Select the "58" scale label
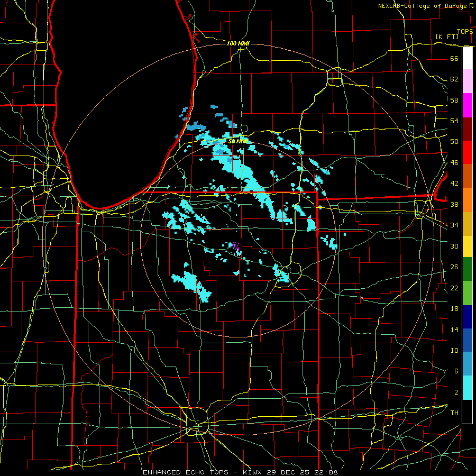 click(x=454, y=100)
